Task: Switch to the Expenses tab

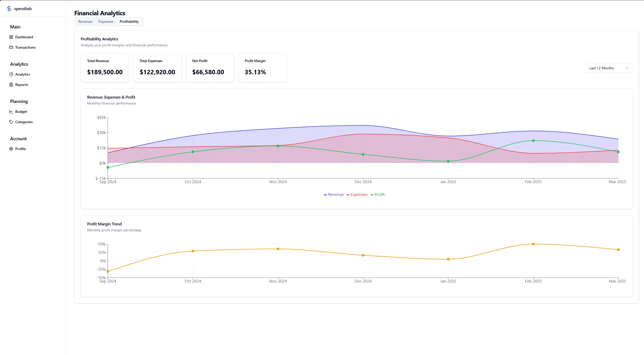Action: 106,21
